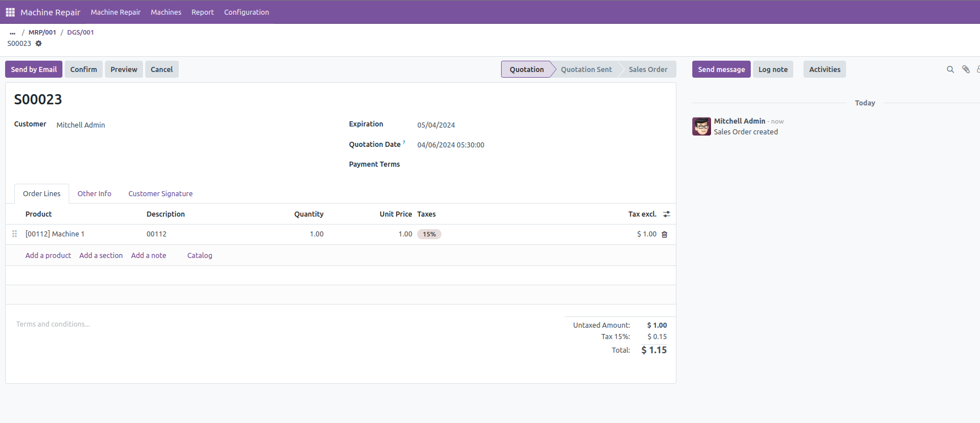
Task: Click the Total $ 1.15 value
Action: click(654, 350)
